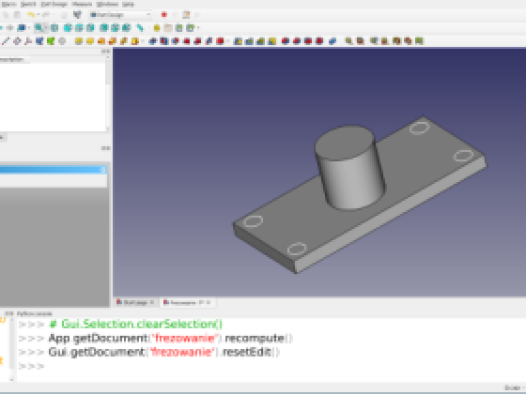
Task: Create a MultiTransform feature
Action: click(272, 41)
